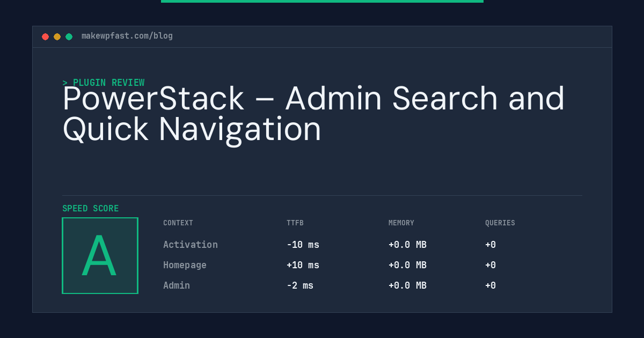644x338 pixels.
Task: Click the 'MEMORY' column header
Action: [401, 223]
